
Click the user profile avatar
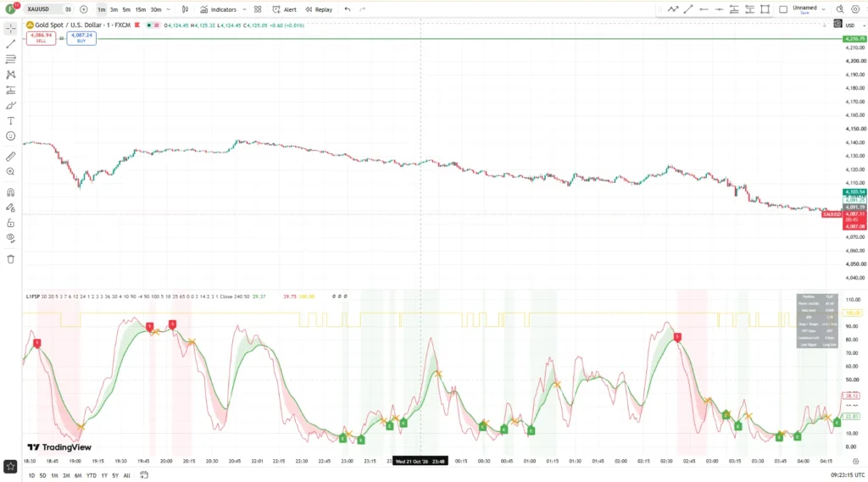[x=10, y=9]
